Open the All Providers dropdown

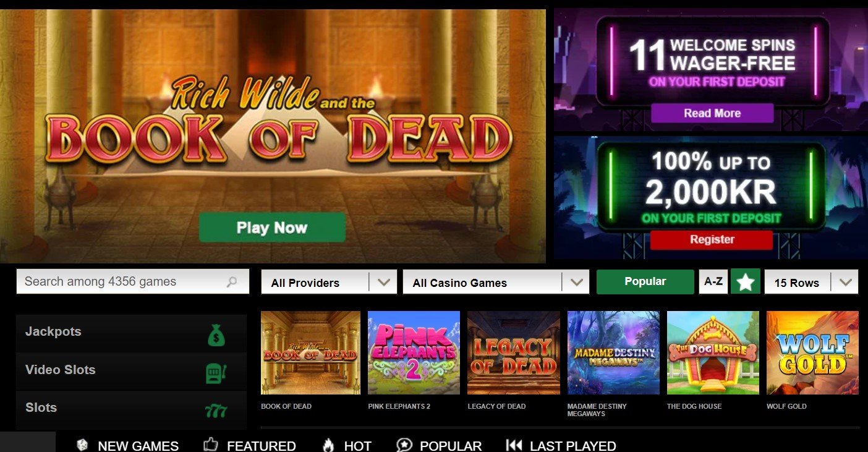click(329, 283)
